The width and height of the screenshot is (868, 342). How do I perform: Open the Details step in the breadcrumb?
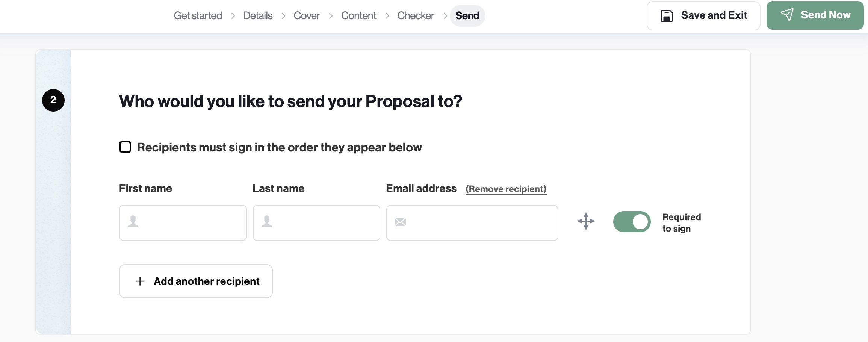[x=257, y=15]
